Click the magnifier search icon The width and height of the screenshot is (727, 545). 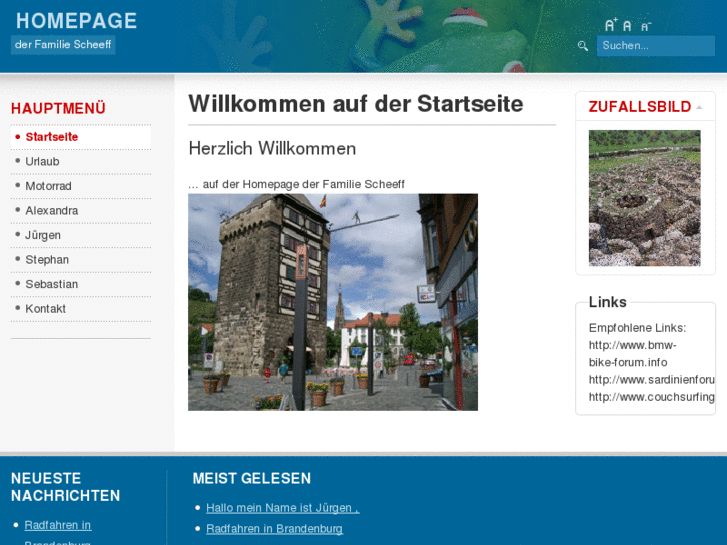[x=583, y=45]
